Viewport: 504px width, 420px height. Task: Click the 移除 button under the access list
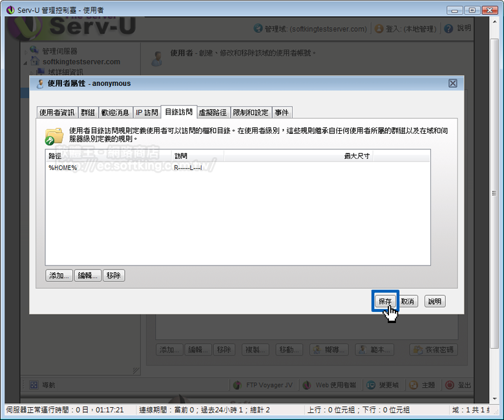(x=114, y=276)
